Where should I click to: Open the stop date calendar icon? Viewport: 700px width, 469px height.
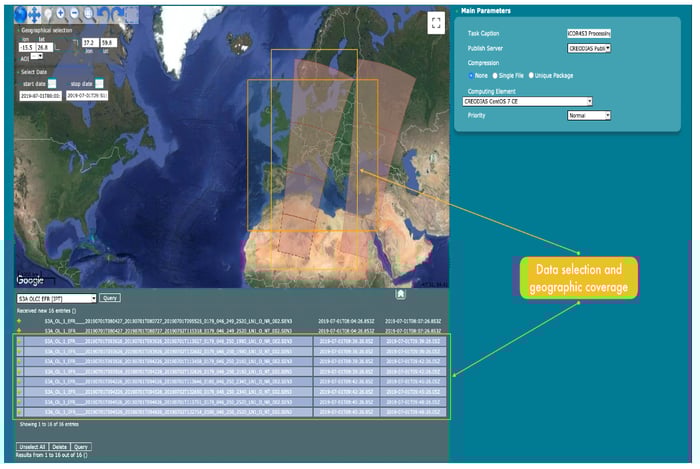tap(100, 83)
